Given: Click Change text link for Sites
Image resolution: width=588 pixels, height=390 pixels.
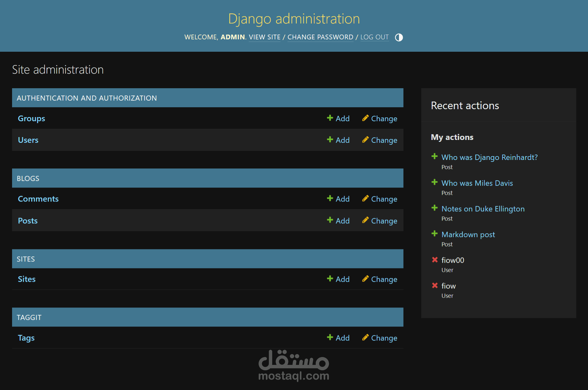Looking at the screenshot, I should pos(384,279).
